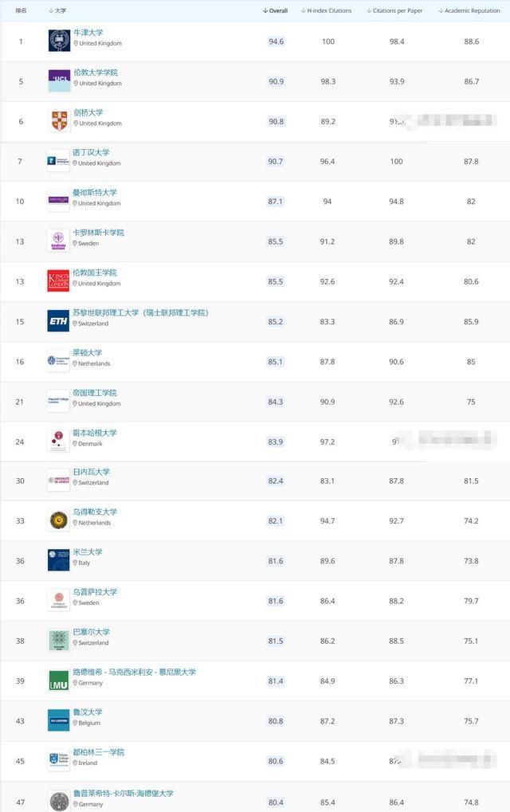The image size is (510, 812).
Task: Open 都柏林三一学院 university link
Action: 98,752
